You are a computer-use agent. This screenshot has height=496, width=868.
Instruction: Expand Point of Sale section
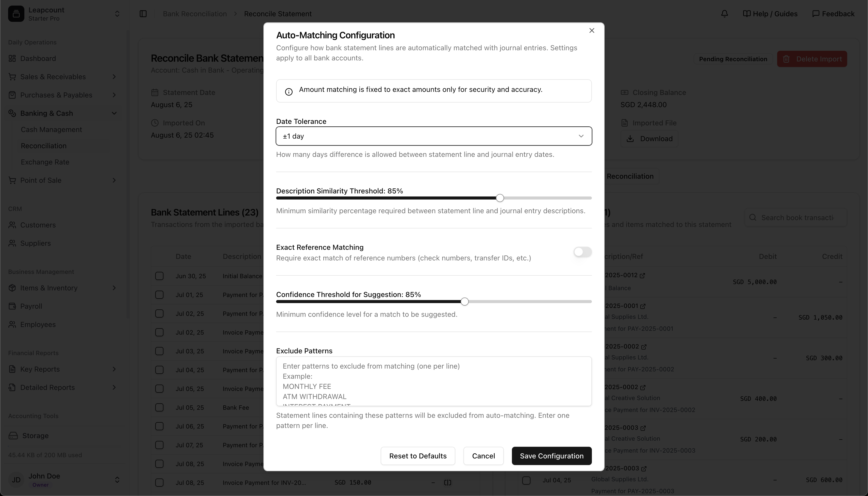[114, 180]
